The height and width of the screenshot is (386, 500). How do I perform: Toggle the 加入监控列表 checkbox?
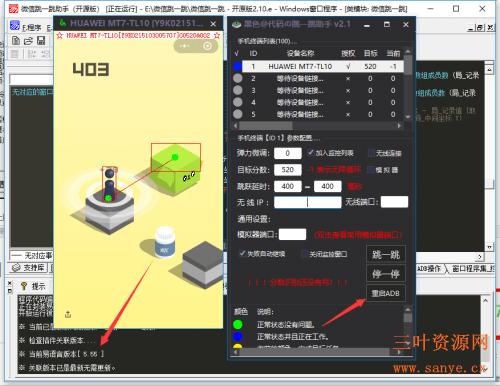(311, 153)
